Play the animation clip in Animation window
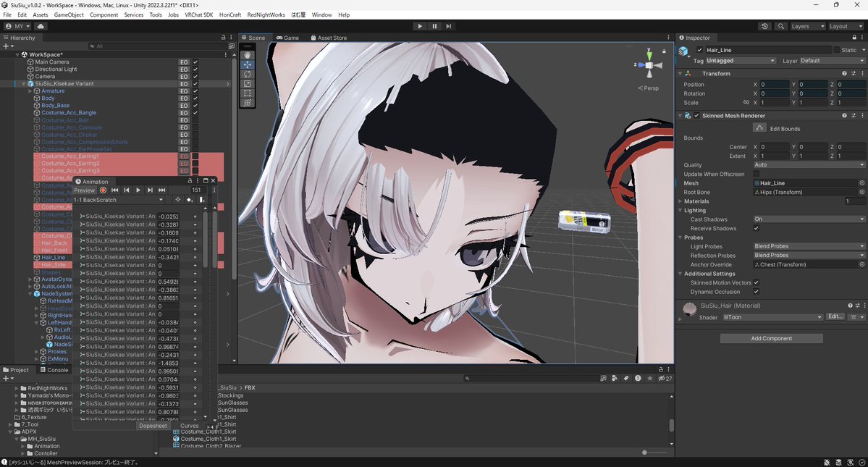This screenshot has height=467, width=868. coord(138,190)
